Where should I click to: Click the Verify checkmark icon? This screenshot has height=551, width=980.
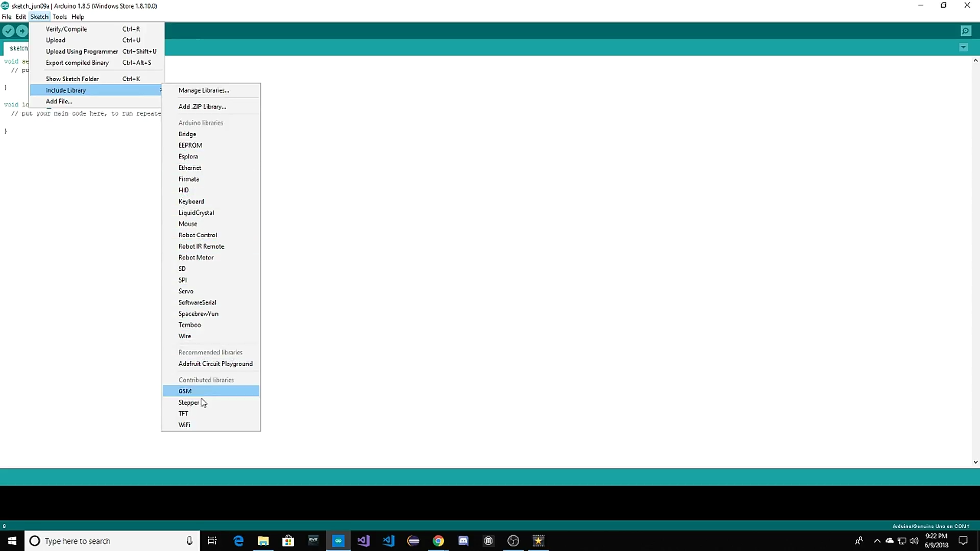pyautogui.click(x=8, y=31)
